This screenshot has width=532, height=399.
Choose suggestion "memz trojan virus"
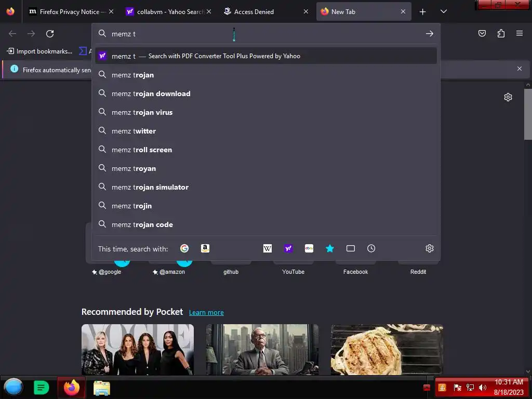coord(266,112)
